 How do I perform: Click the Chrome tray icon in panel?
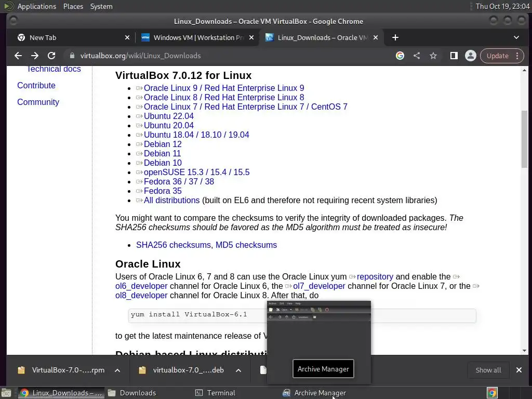tap(492, 393)
